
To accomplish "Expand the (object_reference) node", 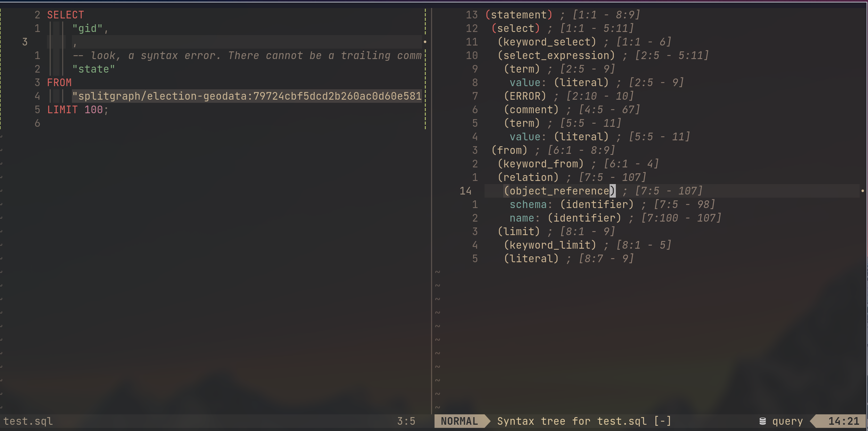I will (x=557, y=191).
